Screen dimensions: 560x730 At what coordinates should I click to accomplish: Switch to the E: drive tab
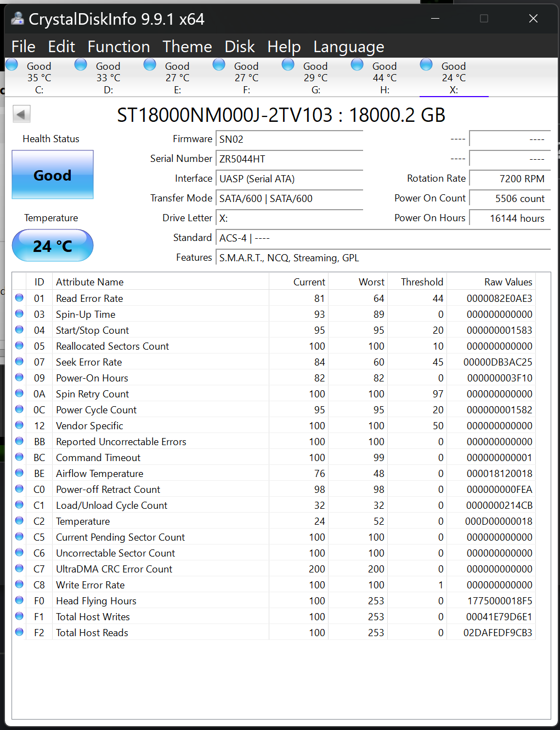coord(177,77)
